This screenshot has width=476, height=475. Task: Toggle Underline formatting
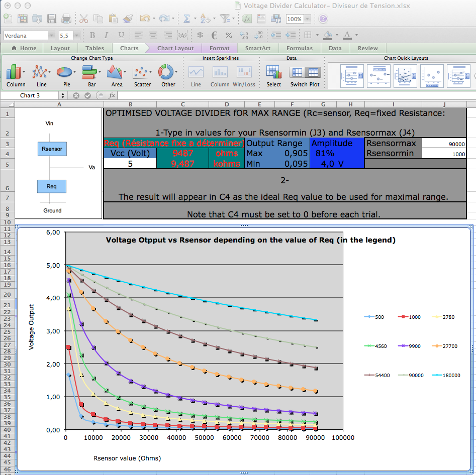coord(121,35)
